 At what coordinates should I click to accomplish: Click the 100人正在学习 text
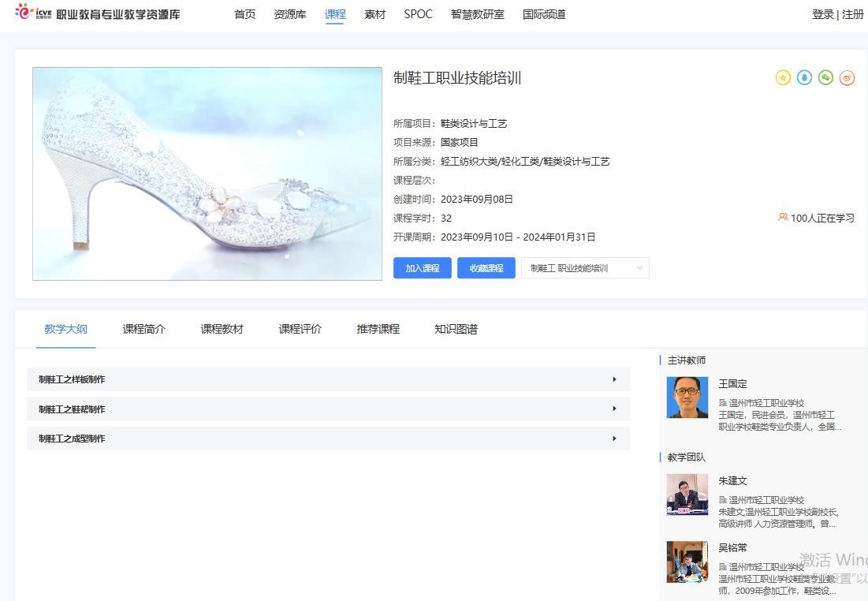822,218
